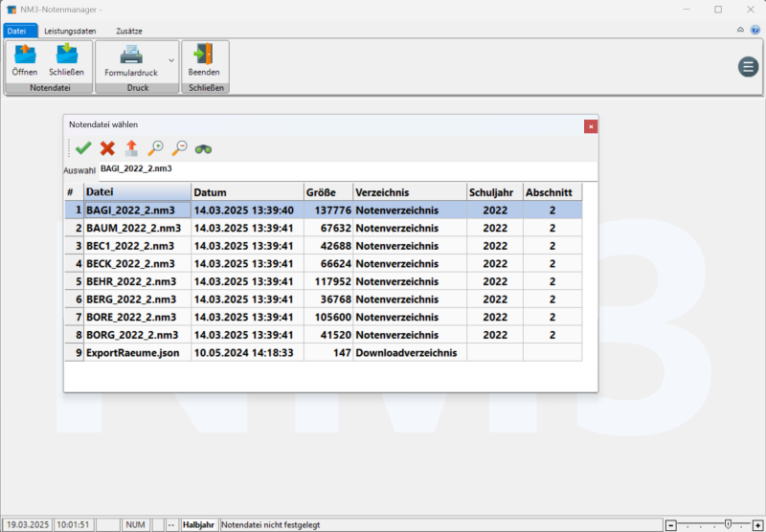Click size value 117952

(328, 281)
